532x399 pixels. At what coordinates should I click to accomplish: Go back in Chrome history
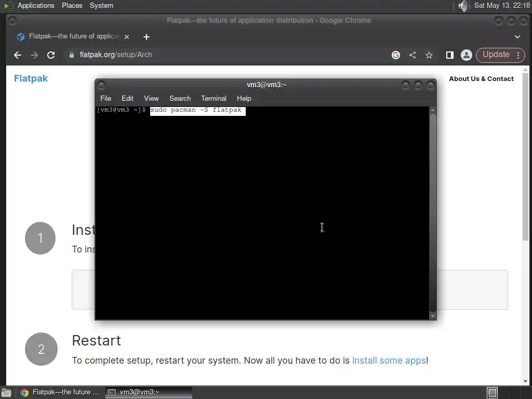tap(18, 55)
